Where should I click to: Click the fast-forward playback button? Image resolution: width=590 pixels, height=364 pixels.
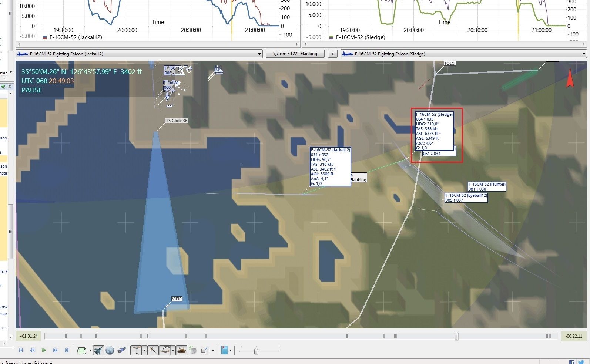[x=55, y=350]
